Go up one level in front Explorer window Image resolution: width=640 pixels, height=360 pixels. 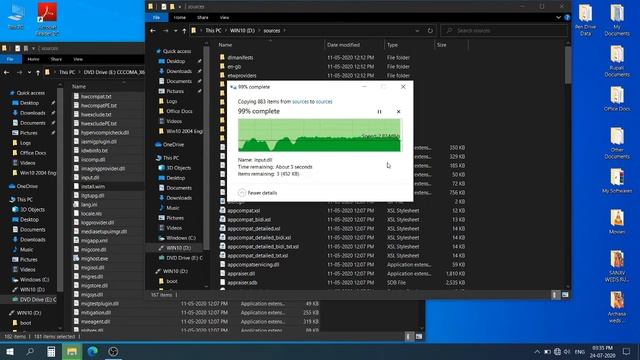coord(184,31)
